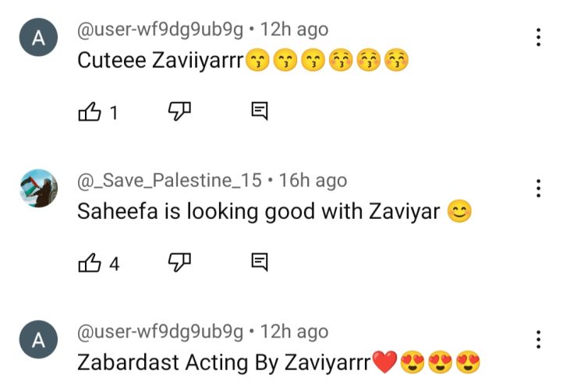Reply to the "Saheefa is looking good" comment
577x392 pixels.
pyautogui.click(x=260, y=263)
